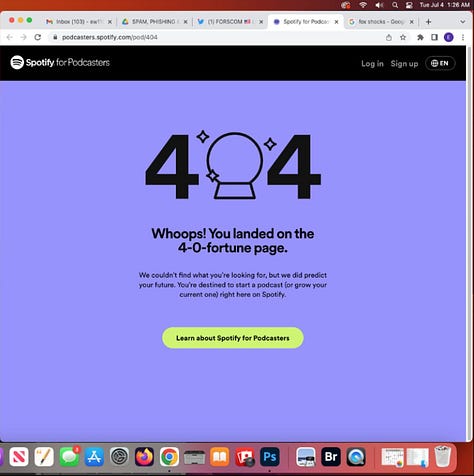Viewport: 474px width, 476px height.
Task: Launch Photoshop from the dock
Action: [x=270, y=457]
